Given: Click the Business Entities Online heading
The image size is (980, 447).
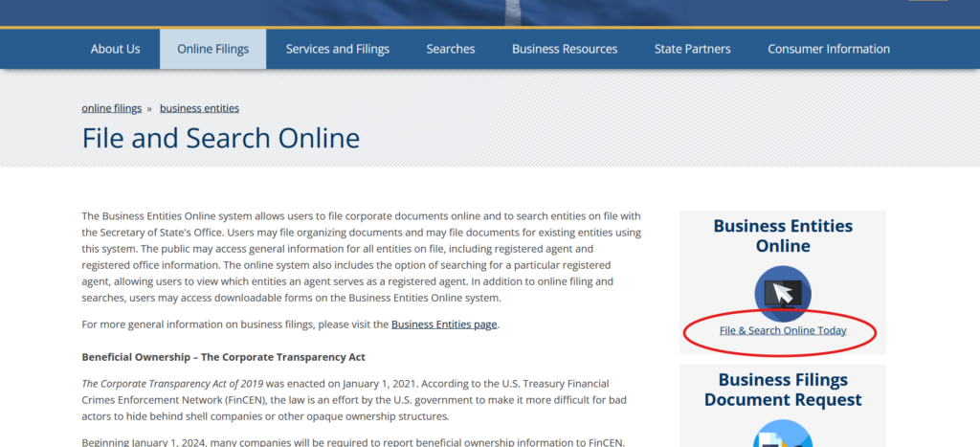Looking at the screenshot, I should tap(783, 235).
